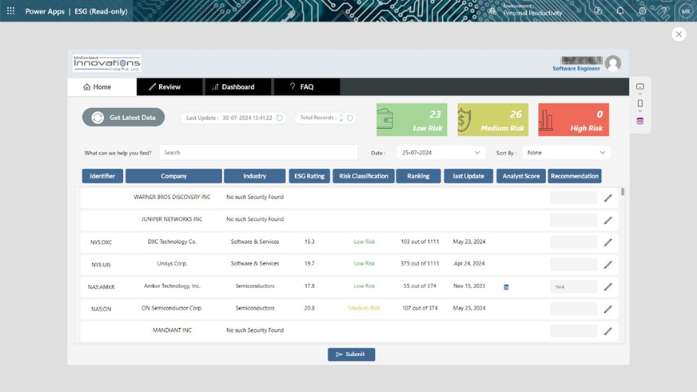Screen dimensions: 697x392
Task: Click the Industry column header
Action: pyautogui.click(x=255, y=176)
